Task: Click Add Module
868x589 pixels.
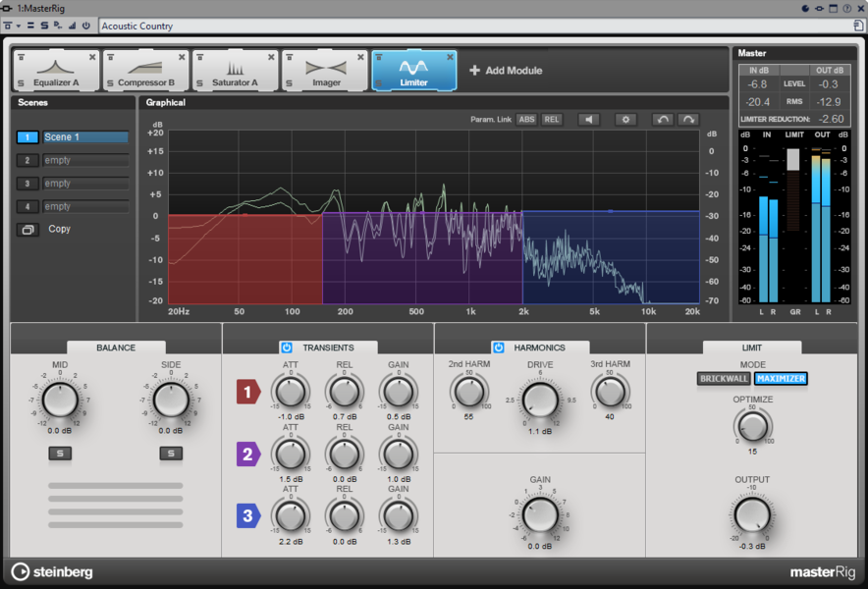Action: coord(506,71)
